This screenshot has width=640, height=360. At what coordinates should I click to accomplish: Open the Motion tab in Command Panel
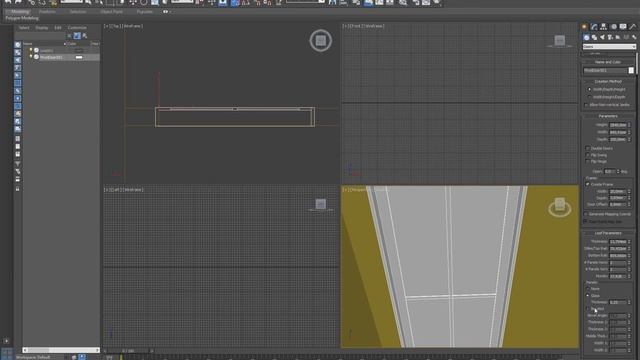pos(613,27)
